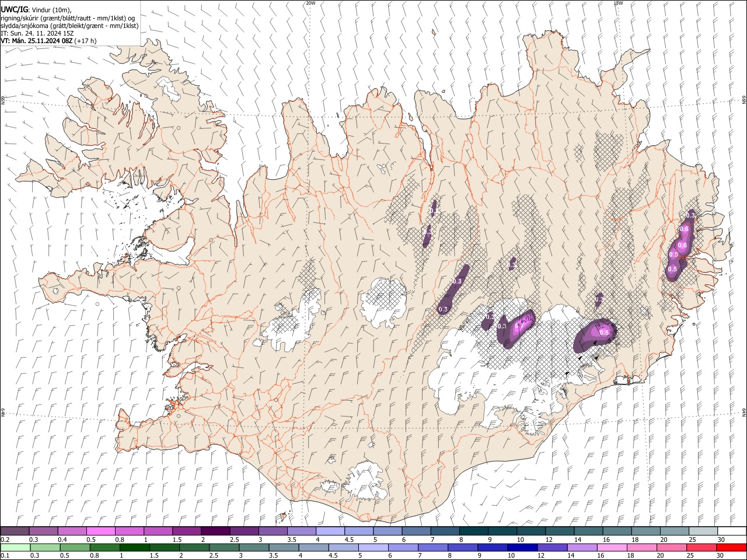Click the 0.8 green swatch in the lower legend row
This screenshot has height=560, width=747.
point(104,547)
